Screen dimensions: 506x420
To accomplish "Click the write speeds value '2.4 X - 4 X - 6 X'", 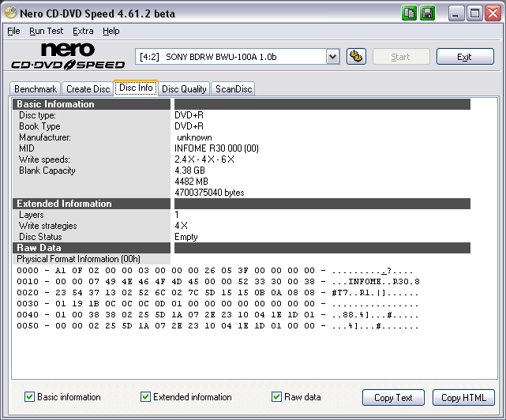I will point(204,159).
